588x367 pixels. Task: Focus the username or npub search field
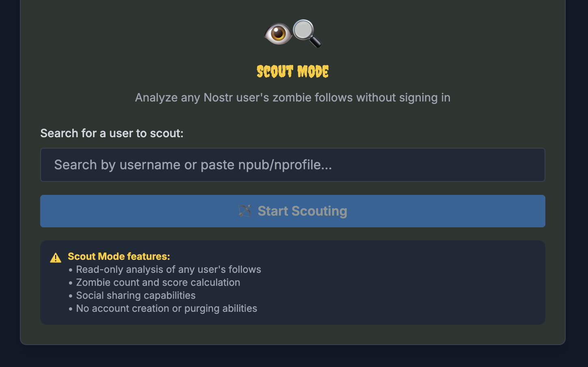(x=292, y=165)
